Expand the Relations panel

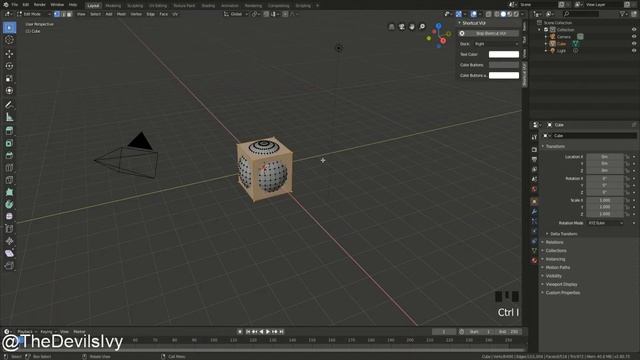(554, 242)
